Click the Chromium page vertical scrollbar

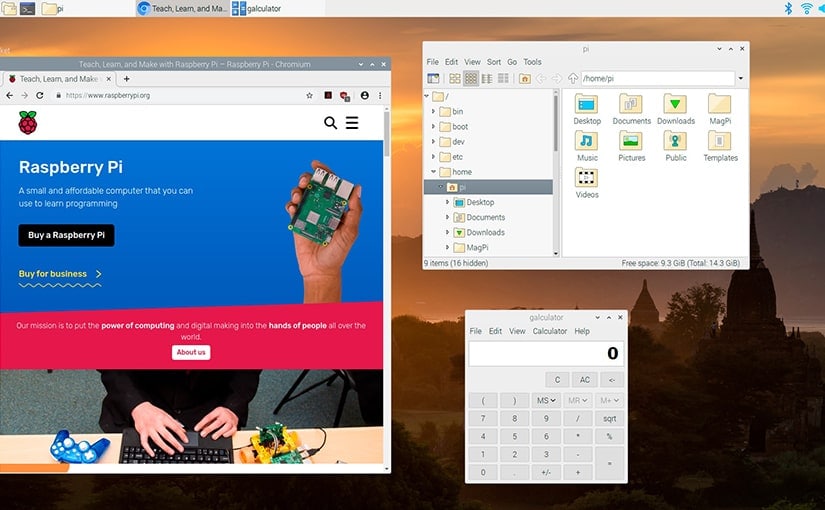click(x=387, y=134)
